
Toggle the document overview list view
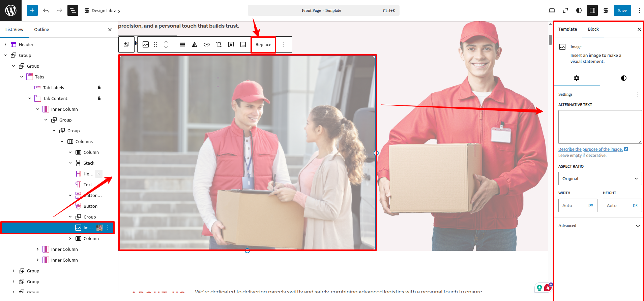(x=72, y=10)
